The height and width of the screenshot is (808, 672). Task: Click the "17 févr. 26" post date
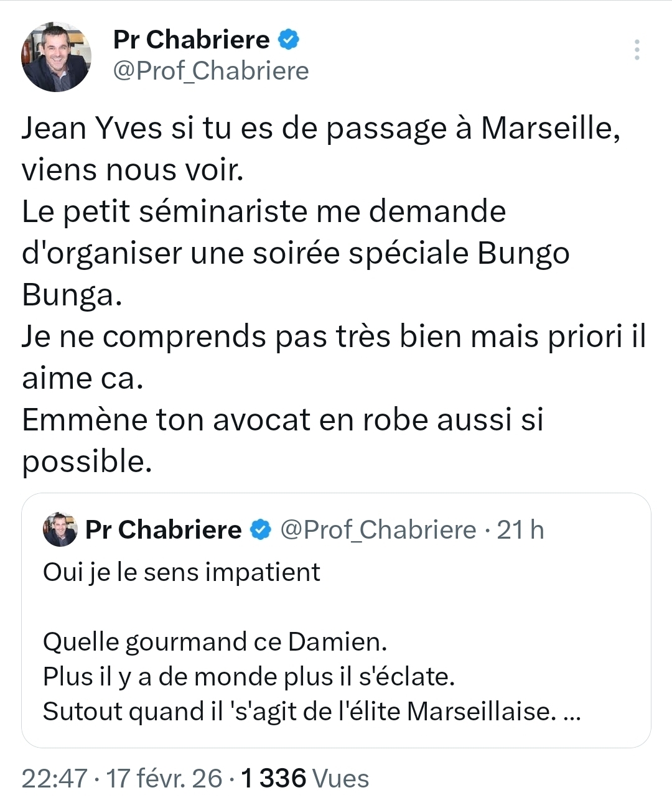click(164, 778)
